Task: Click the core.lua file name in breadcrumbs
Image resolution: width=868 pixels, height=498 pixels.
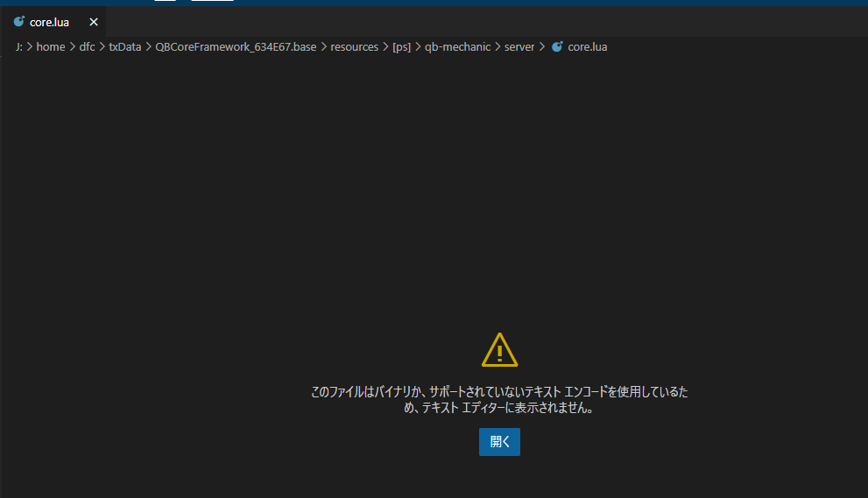Action: click(587, 47)
